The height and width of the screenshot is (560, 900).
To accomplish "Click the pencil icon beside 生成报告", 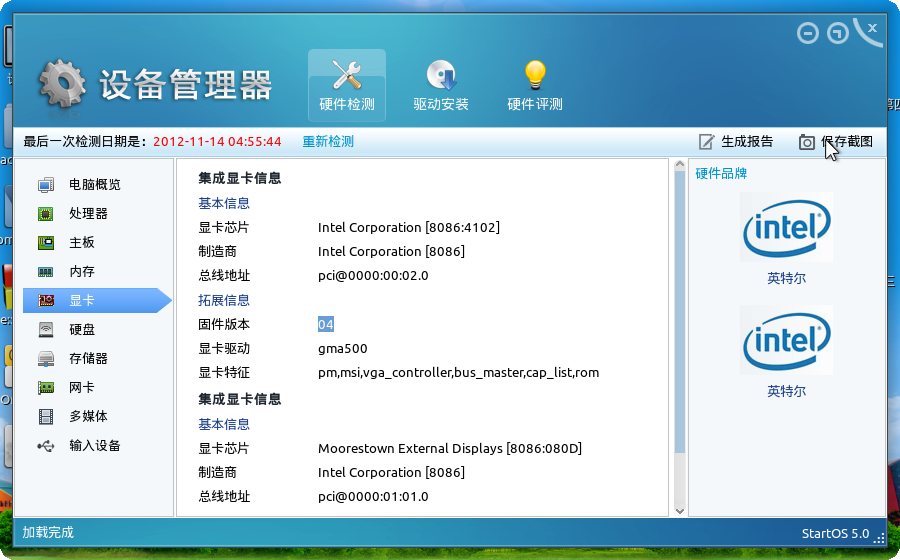I will coord(707,142).
